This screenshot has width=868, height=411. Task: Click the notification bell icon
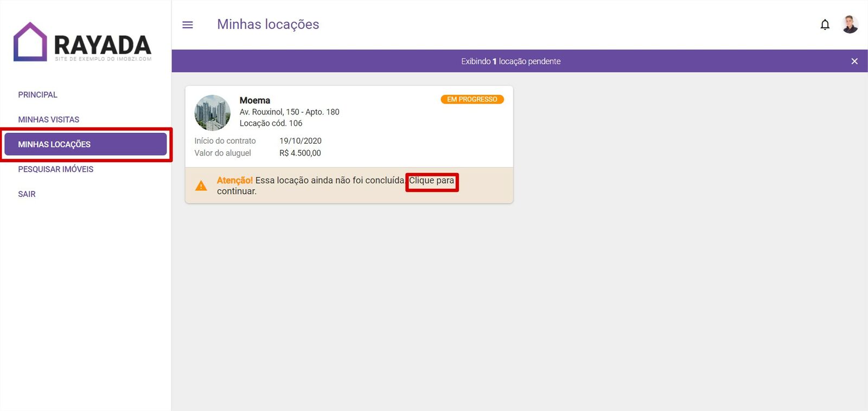pyautogui.click(x=825, y=25)
